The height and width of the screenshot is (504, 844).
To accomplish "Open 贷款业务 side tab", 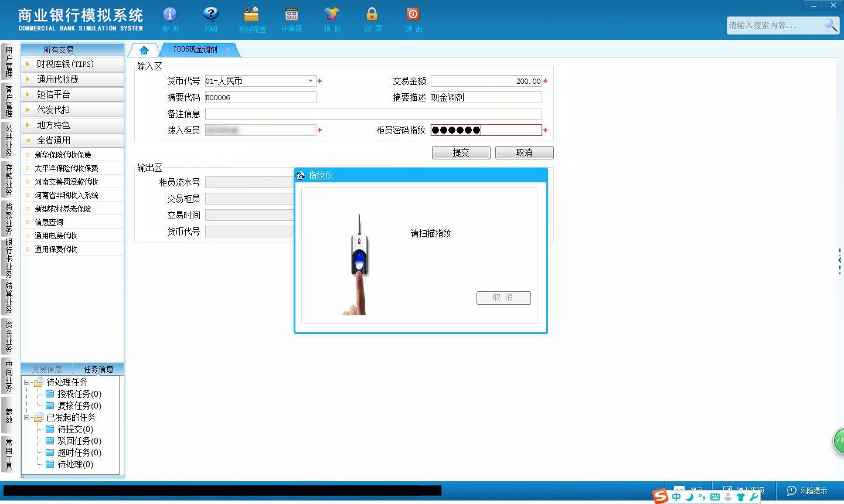I will 8,218.
